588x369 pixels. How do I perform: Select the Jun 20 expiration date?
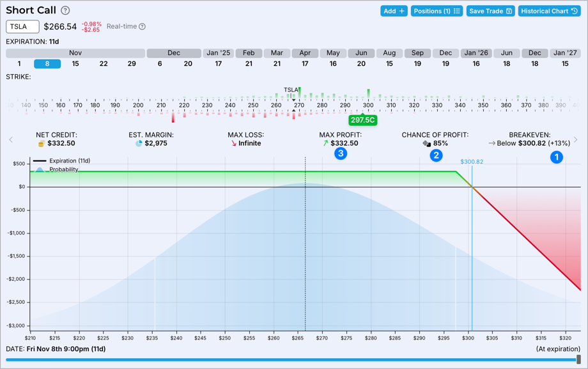361,64
